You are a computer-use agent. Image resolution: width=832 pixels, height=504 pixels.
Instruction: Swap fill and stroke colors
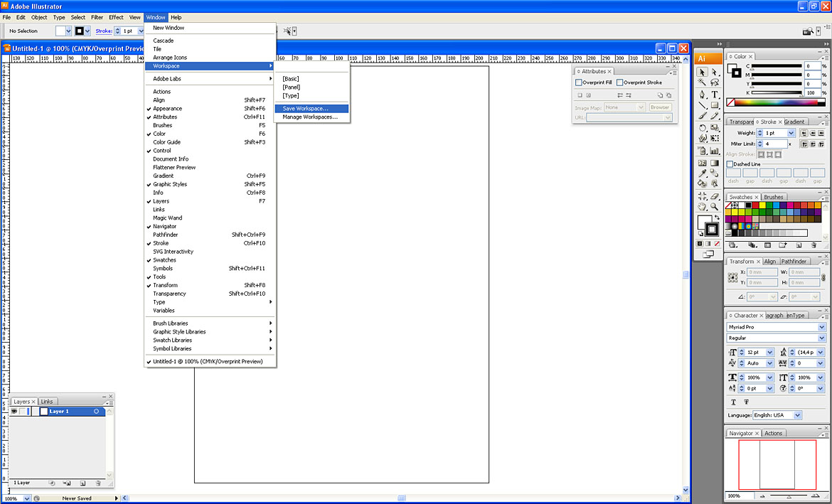tap(717, 218)
